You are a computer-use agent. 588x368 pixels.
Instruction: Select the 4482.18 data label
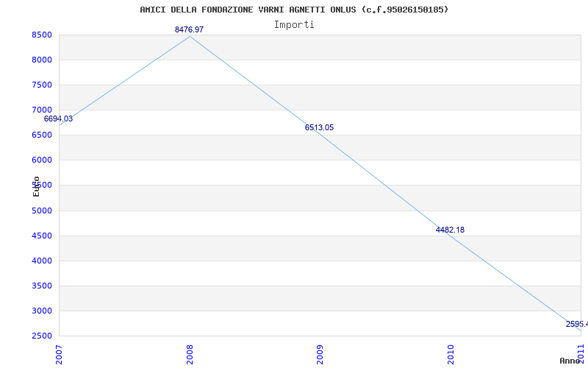pos(450,230)
